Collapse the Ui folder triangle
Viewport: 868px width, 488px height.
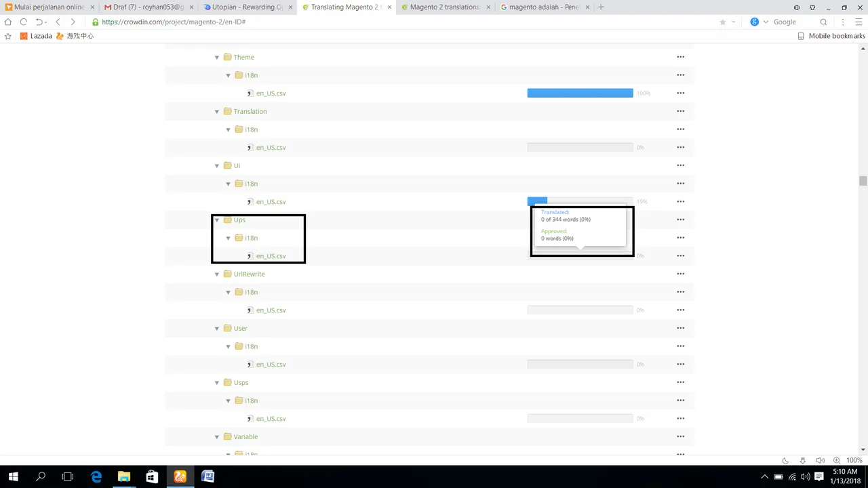click(x=218, y=165)
